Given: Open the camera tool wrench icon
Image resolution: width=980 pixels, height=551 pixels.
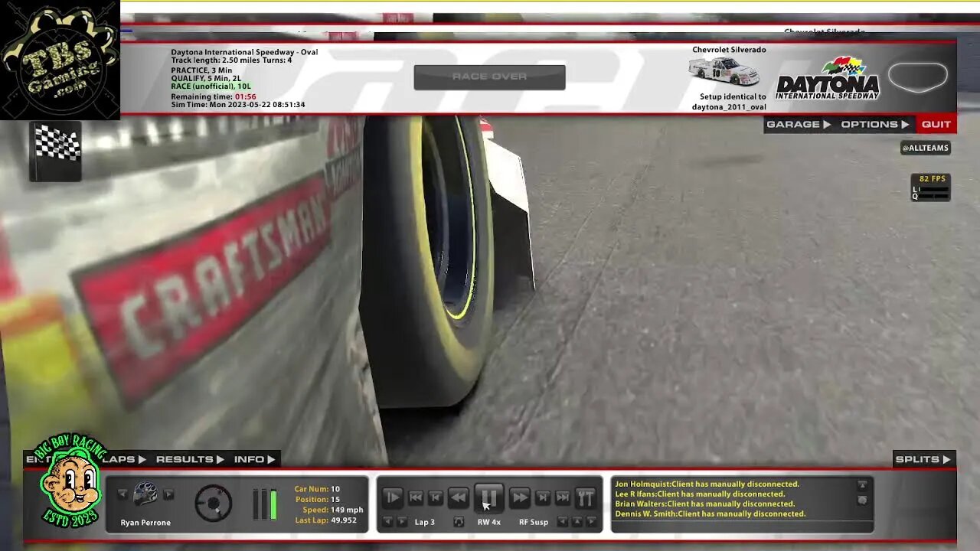Looking at the screenshot, I should 586,498.
